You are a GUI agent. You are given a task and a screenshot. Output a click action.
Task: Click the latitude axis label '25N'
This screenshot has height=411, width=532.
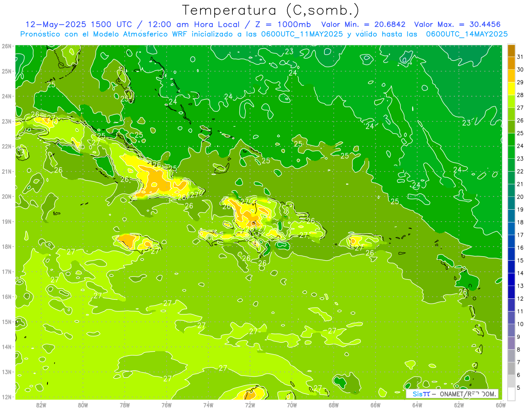point(7,71)
